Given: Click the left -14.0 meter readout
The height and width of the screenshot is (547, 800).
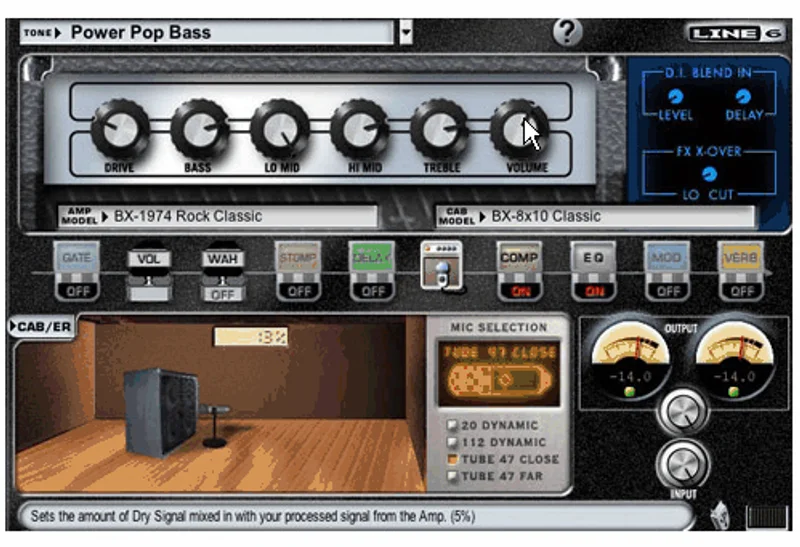Looking at the screenshot, I should [x=631, y=377].
